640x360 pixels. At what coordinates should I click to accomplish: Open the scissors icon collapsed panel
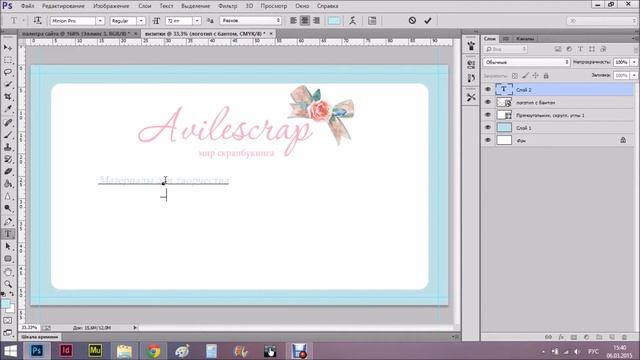tap(471, 97)
